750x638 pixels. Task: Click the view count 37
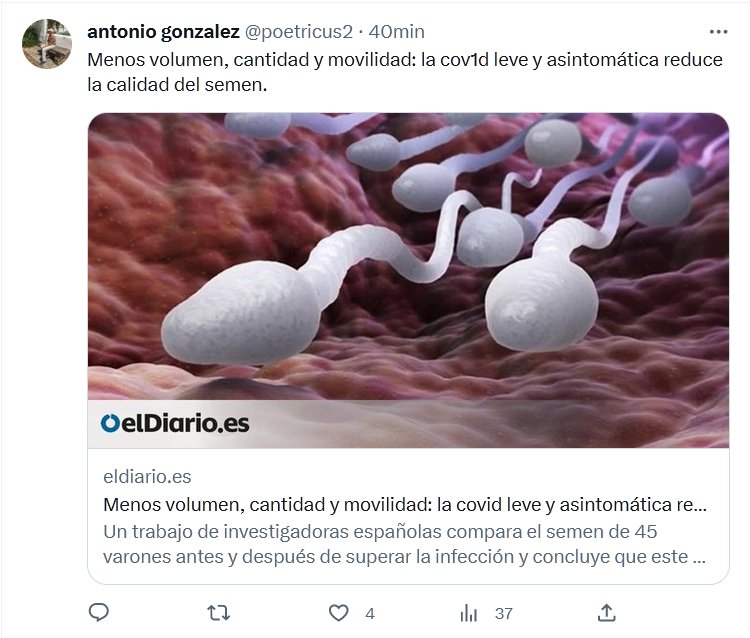coord(504,614)
